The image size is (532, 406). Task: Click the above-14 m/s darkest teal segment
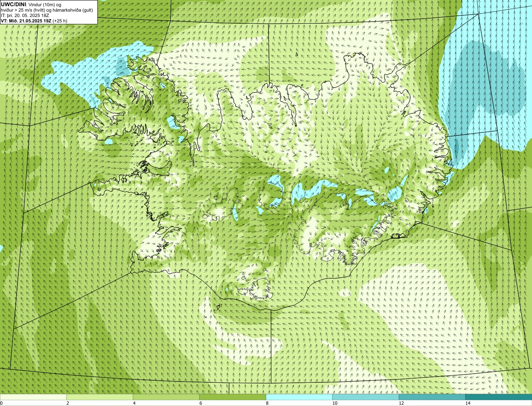point(499,397)
